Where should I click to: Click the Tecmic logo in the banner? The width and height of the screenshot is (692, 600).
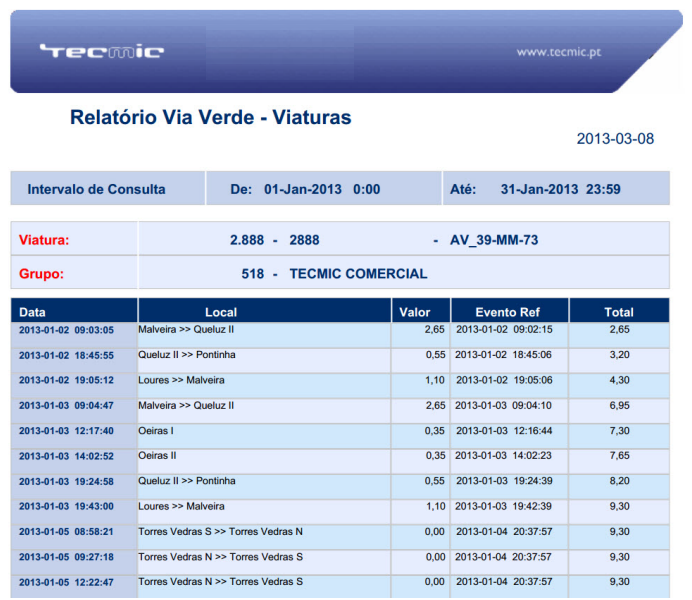pyautogui.click(x=102, y=51)
